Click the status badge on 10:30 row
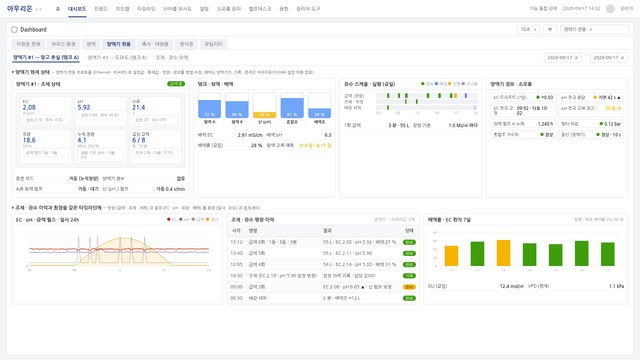 pos(409,276)
